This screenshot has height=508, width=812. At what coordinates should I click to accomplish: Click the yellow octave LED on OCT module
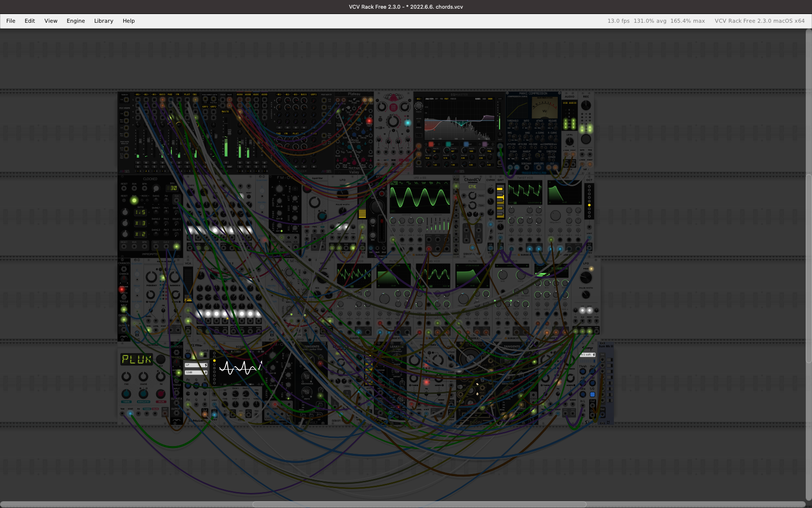(589, 205)
